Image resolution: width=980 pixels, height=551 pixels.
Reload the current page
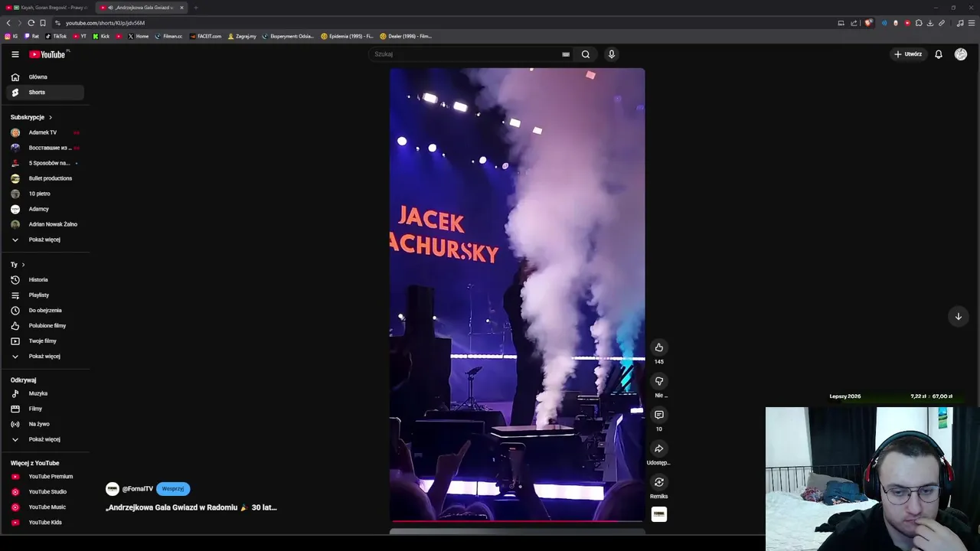point(31,23)
